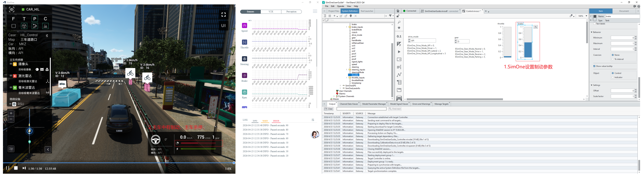Click the throttle tank slider control
Screen dimensions: 644x174
508,42
